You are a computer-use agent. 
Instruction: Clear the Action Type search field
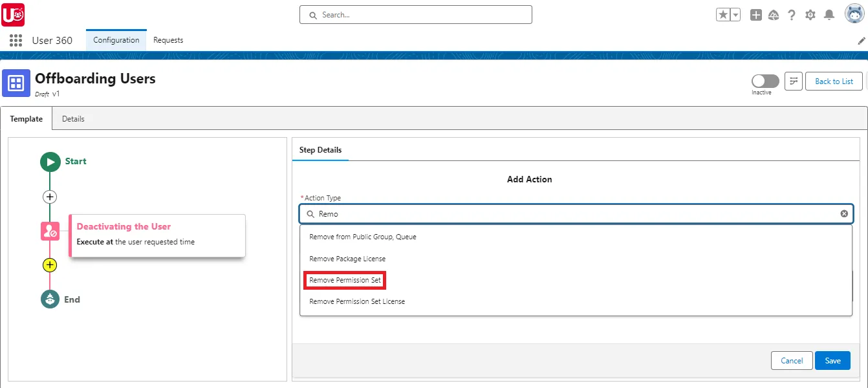(x=843, y=213)
